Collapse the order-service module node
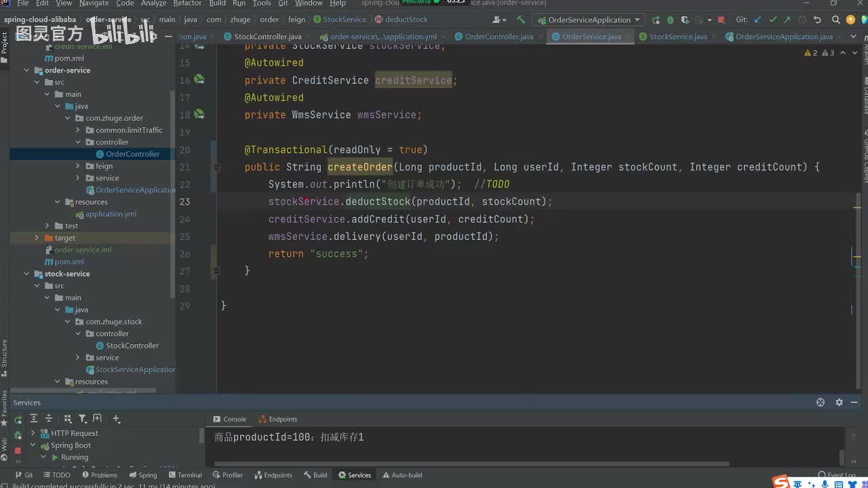 tap(26, 70)
